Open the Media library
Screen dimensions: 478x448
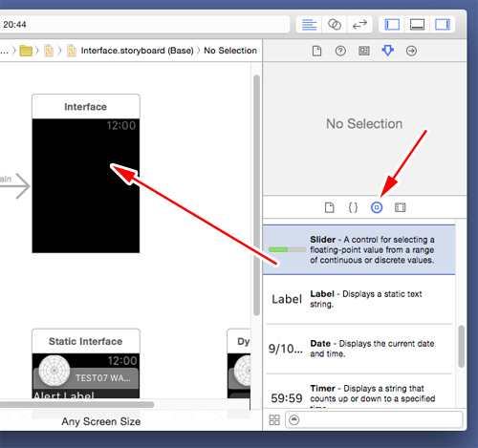coord(401,207)
